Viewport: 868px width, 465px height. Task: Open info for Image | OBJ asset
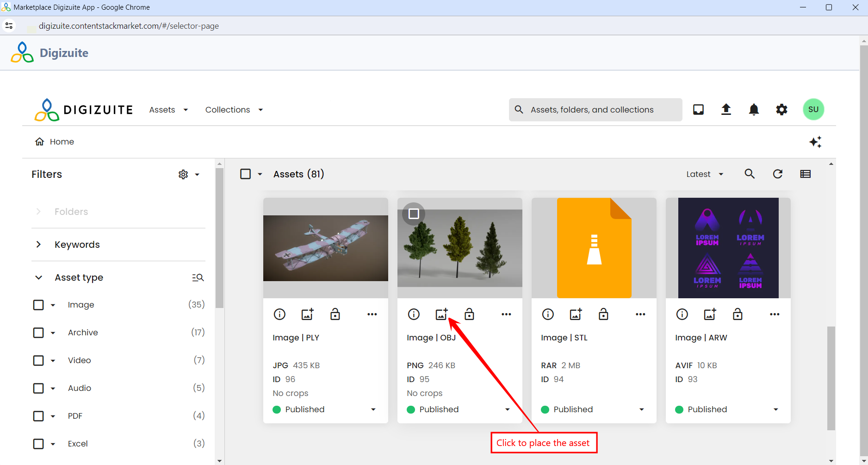tap(414, 314)
